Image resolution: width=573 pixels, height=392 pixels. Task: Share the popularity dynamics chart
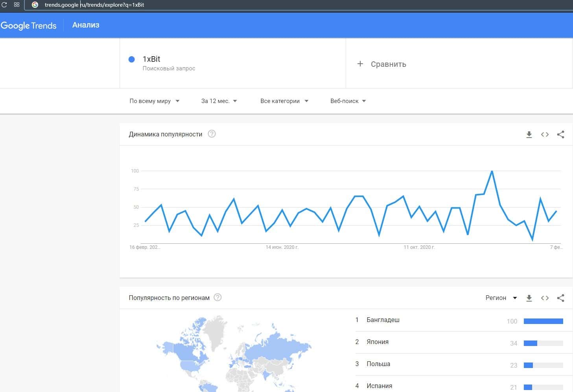(560, 134)
